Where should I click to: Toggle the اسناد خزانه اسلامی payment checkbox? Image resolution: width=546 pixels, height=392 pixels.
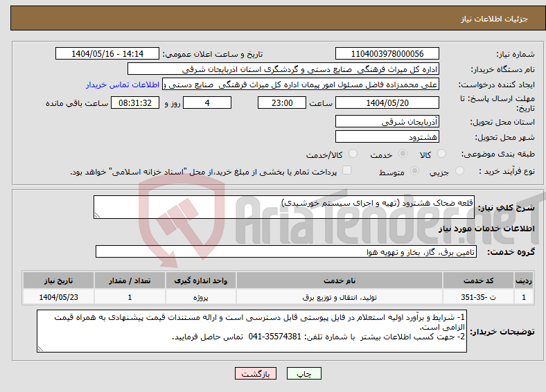(346, 170)
